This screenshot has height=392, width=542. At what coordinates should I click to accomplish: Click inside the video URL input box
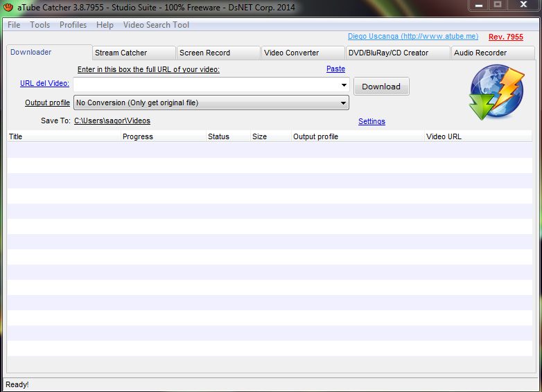click(x=206, y=84)
